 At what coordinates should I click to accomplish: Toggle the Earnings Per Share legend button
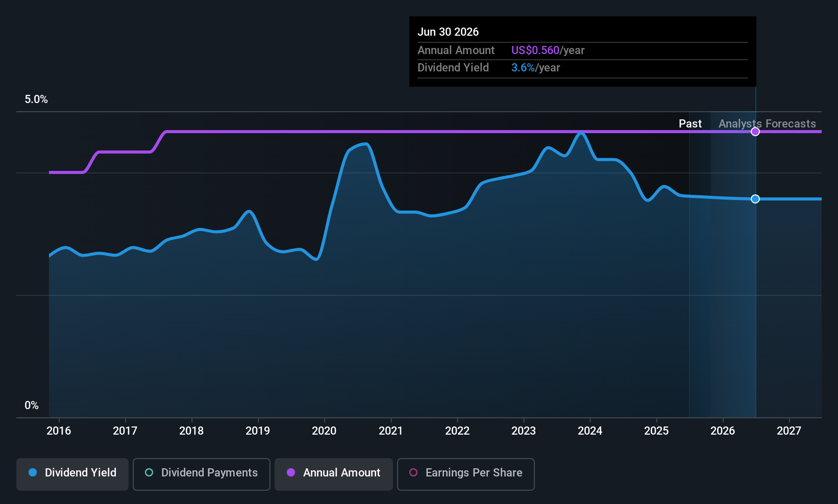[x=466, y=474]
